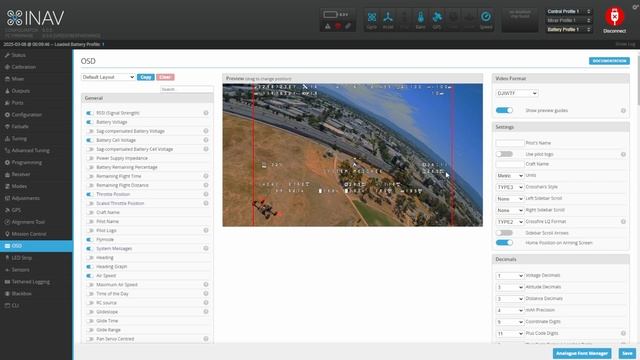640x360 pixels.
Task: Click help icon for Use pilot logo
Action: (x=623, y=154)
